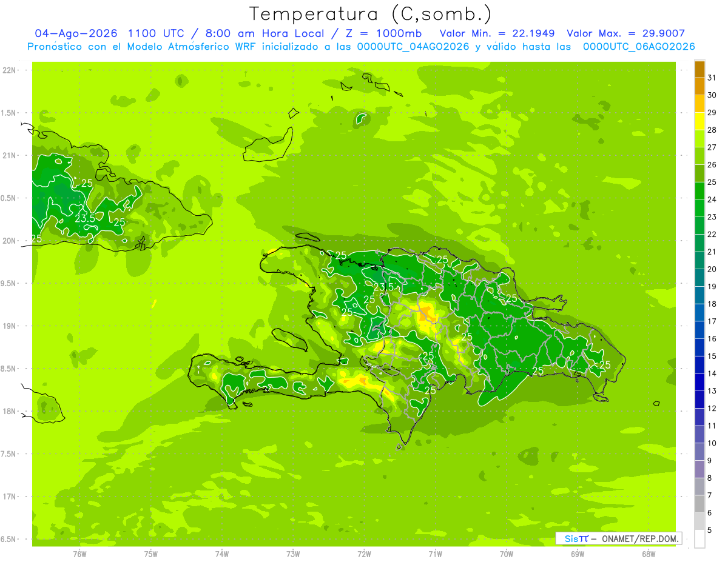Pick the blue swatch between 13 and 14

[699, 382]
